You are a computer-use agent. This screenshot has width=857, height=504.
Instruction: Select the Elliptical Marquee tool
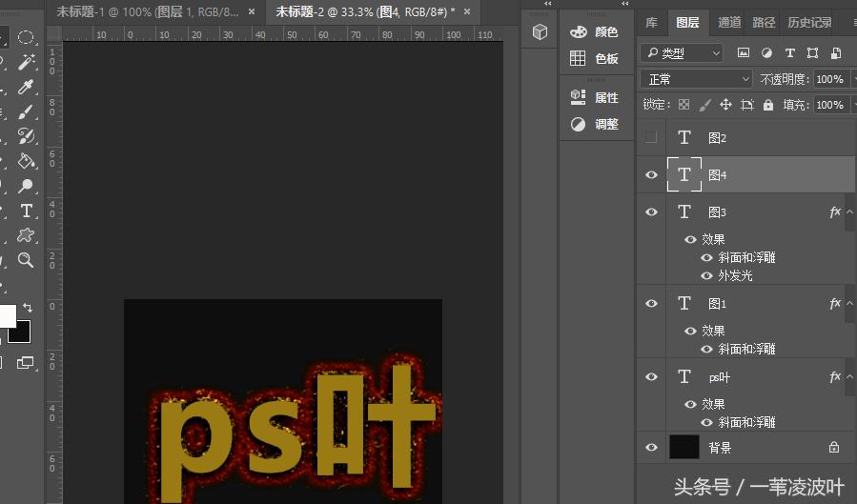click(x=26, y=37)
